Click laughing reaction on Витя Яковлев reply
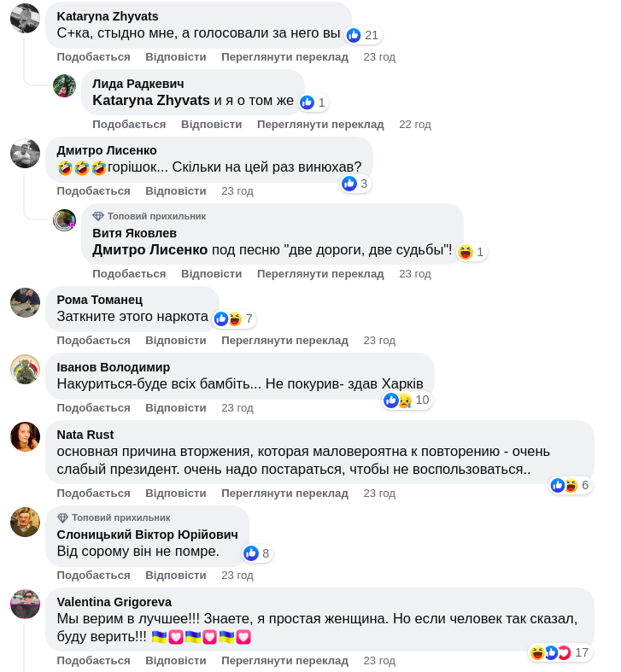The image size is (621, 672). (466, 252)
